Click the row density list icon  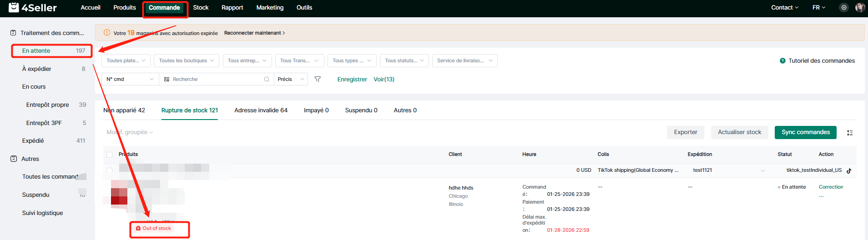pyautogui.click(x=849, y=133)
